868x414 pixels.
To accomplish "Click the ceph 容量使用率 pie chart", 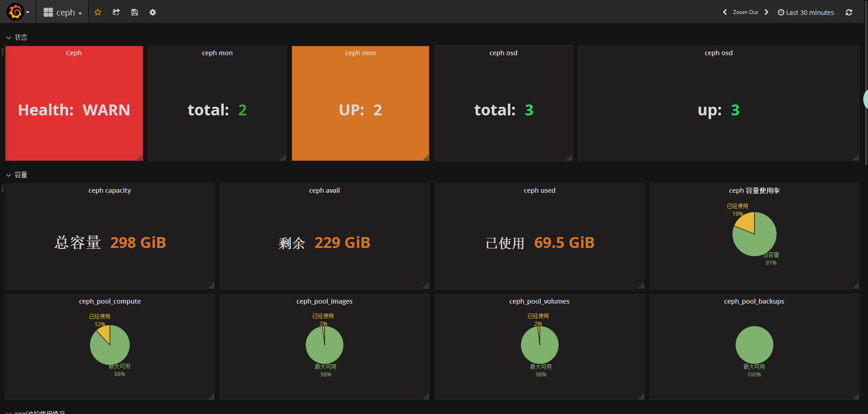I will (x=754, y=234).
